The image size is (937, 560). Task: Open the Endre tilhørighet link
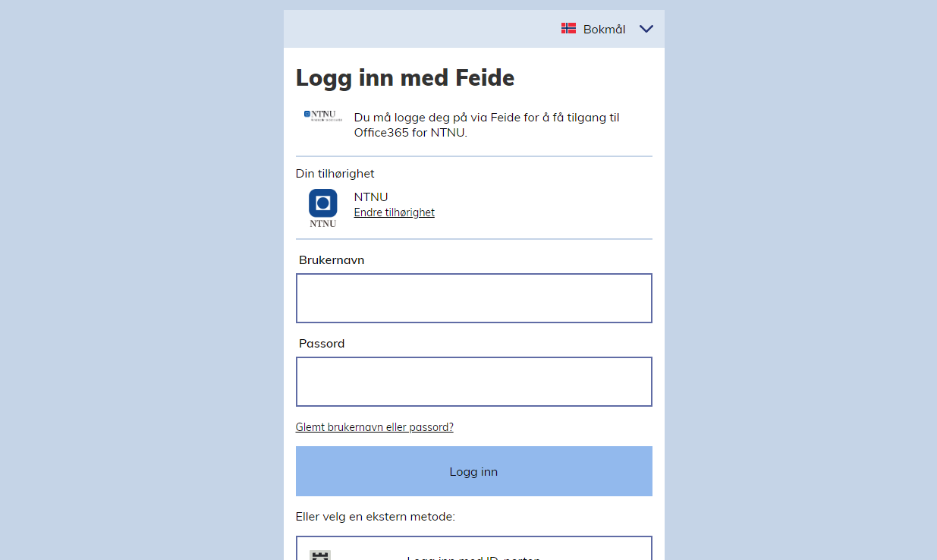[x=395, y=212]
